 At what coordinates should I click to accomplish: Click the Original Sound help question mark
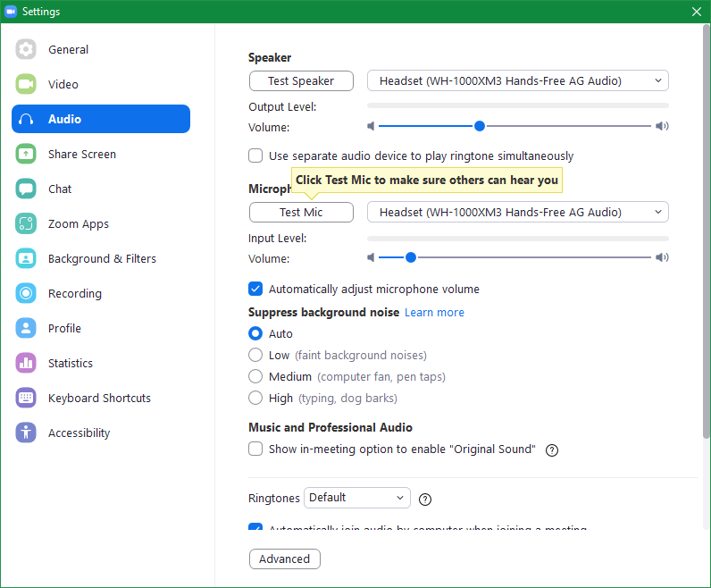click(552, 450)
